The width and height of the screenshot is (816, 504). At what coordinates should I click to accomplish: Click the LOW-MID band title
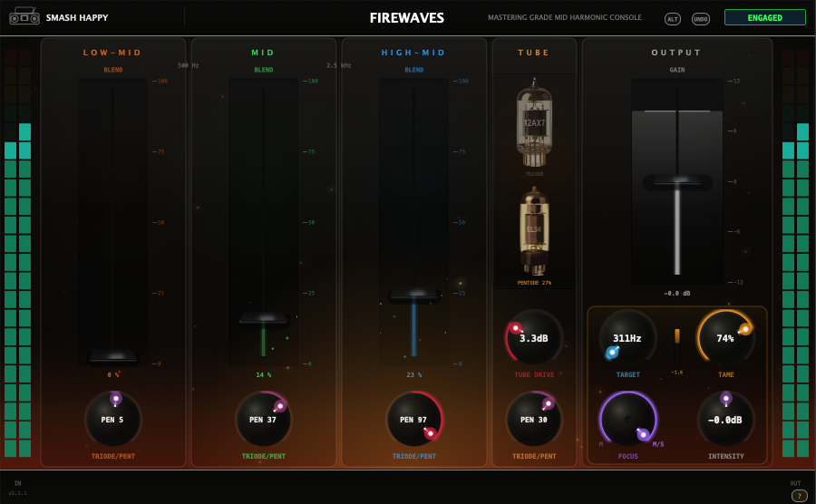coord(112,53)
